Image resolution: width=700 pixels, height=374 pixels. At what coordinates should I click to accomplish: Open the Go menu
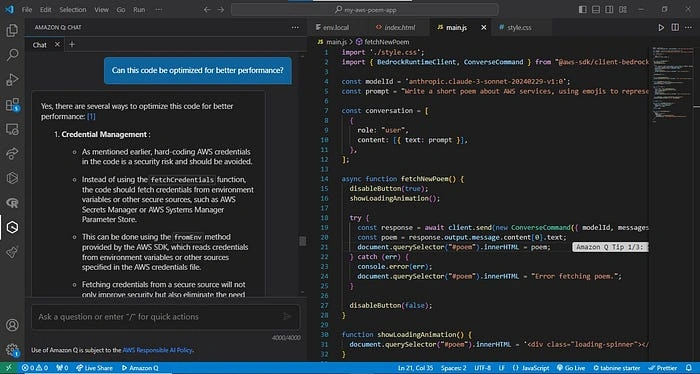click(121, 9)
